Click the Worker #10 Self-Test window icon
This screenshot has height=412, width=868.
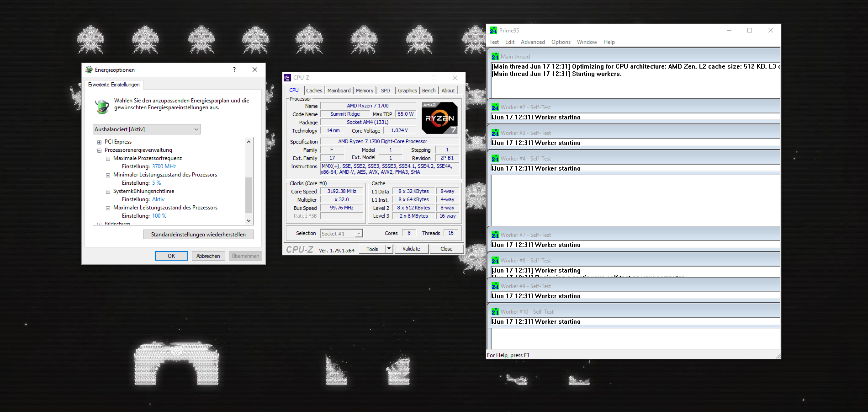point(495,312)
